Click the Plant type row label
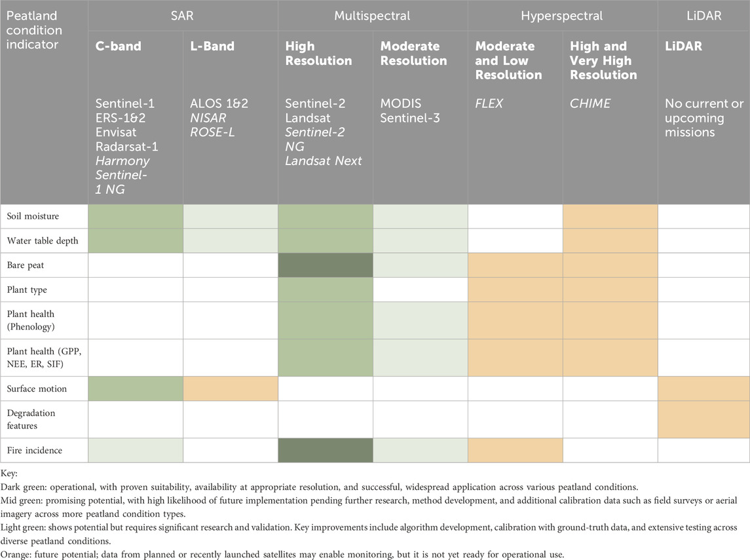750x560 pixels. (x=29, y=289)
